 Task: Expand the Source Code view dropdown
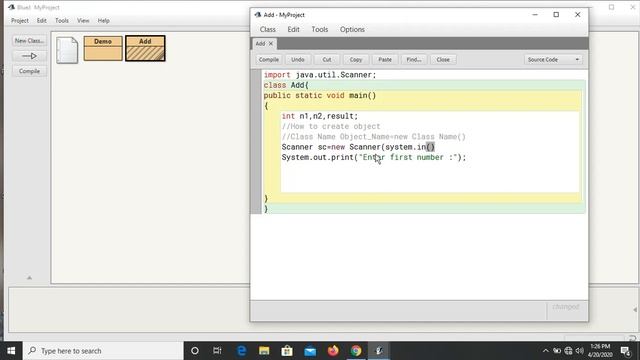(x=553, y=60)
